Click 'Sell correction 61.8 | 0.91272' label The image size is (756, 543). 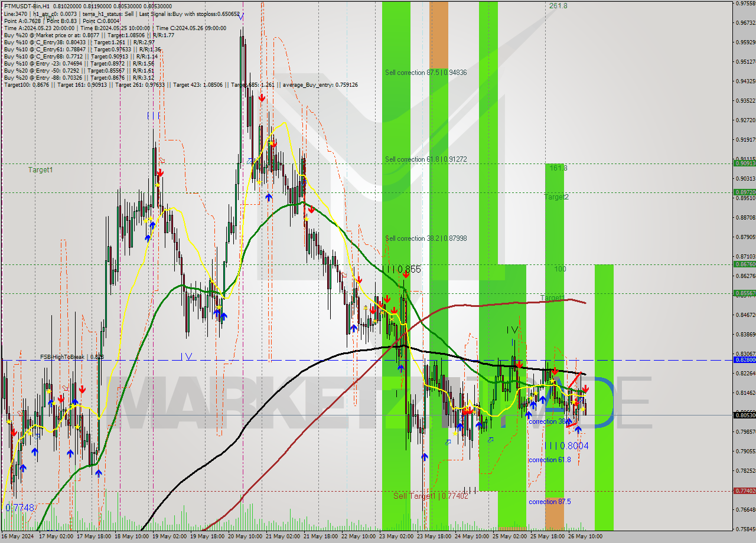pos(426,159)
